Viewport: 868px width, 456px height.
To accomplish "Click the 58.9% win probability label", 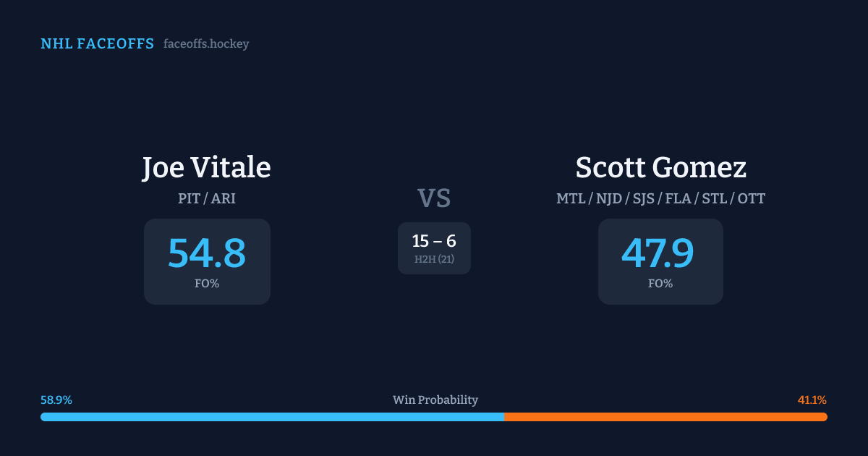I will point(56,400).
